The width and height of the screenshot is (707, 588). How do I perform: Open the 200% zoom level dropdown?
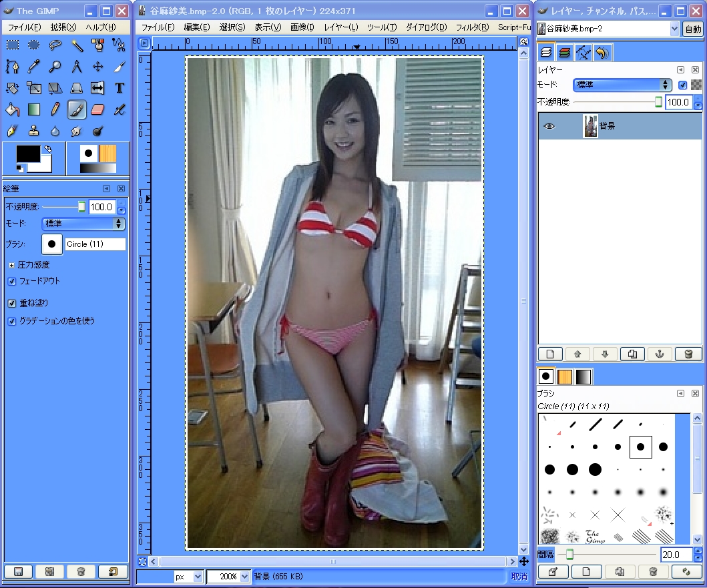click(x=228, y=576)
